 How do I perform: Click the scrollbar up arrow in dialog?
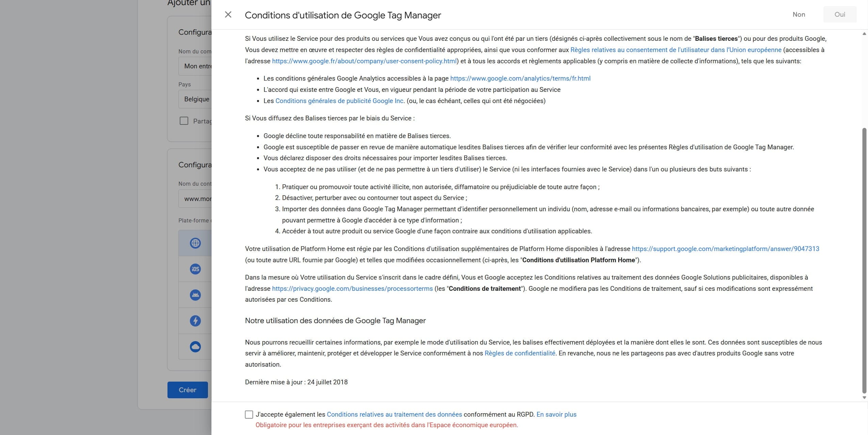click(864, 34)
